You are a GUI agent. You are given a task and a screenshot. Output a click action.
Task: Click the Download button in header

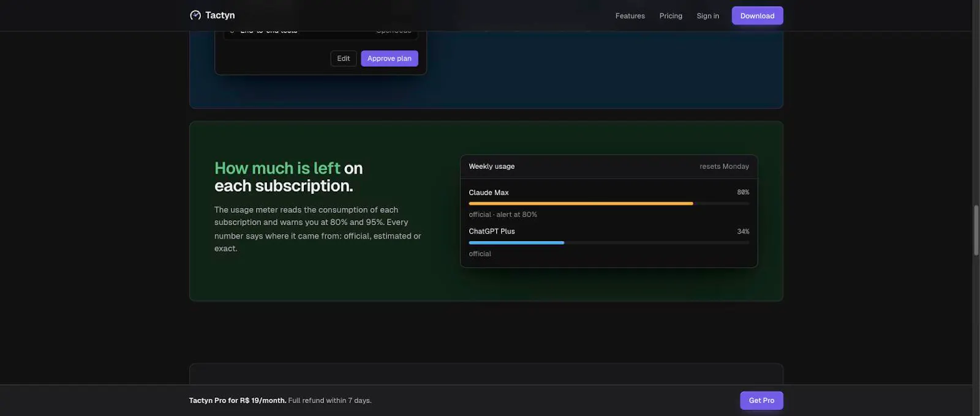pos(757,16)
